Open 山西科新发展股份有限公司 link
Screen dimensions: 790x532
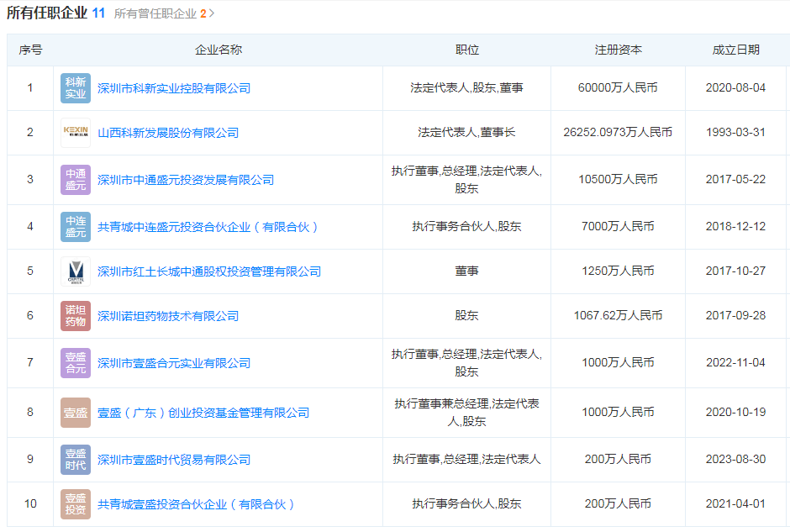[x=168, y=133]
